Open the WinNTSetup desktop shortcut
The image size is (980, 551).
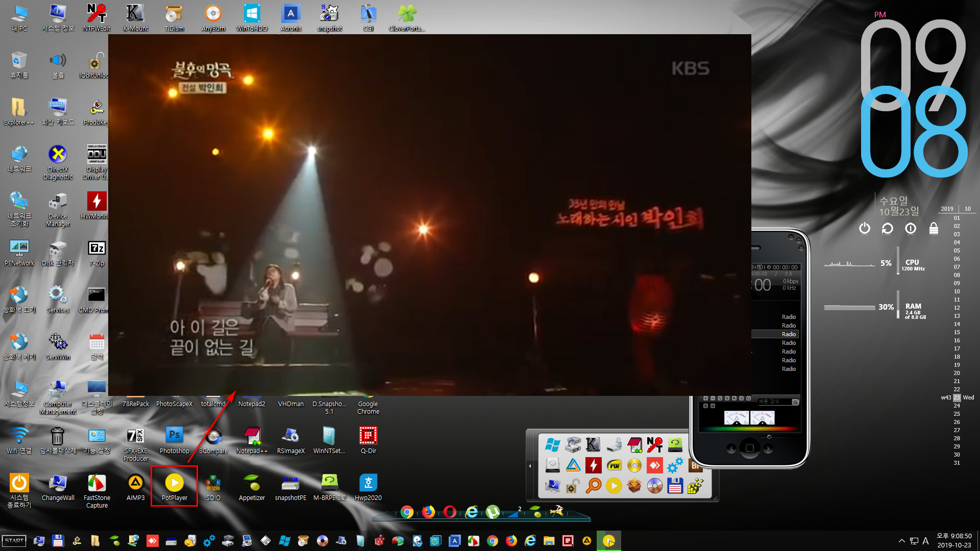[329, 440]
